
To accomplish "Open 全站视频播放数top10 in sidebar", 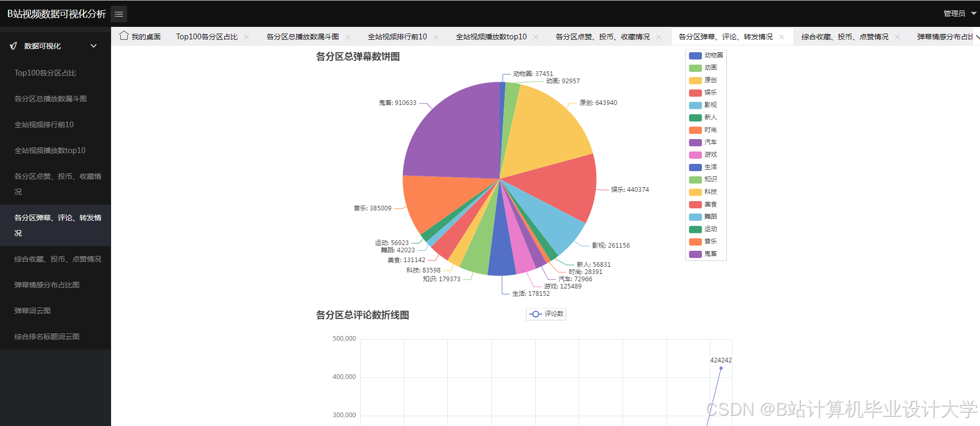I will (55, 150).
